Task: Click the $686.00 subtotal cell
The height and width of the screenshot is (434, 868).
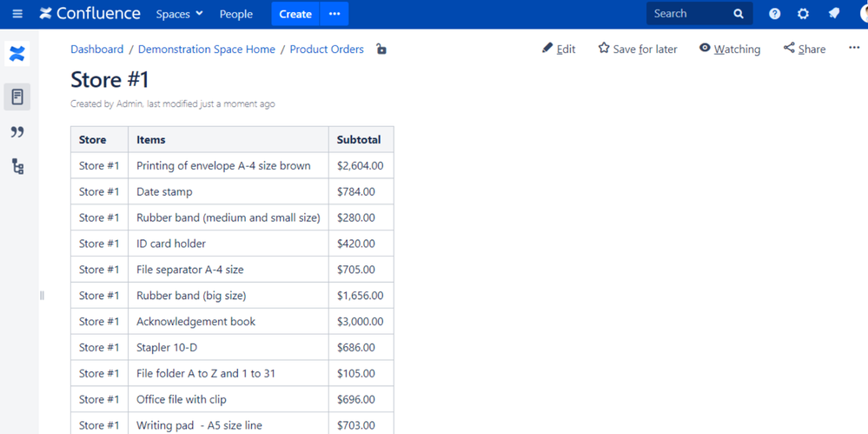Action: 361,348
